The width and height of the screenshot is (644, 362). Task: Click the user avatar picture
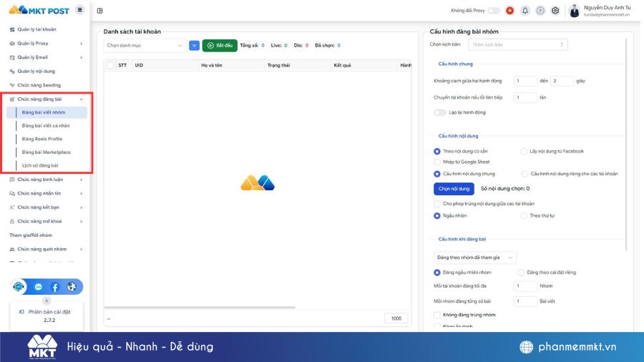click(x=574, y=11)
